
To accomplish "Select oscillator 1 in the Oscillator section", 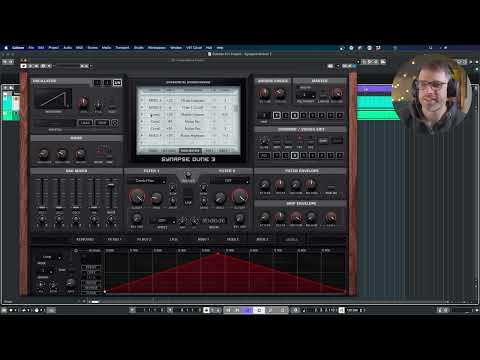I will 98,82.
